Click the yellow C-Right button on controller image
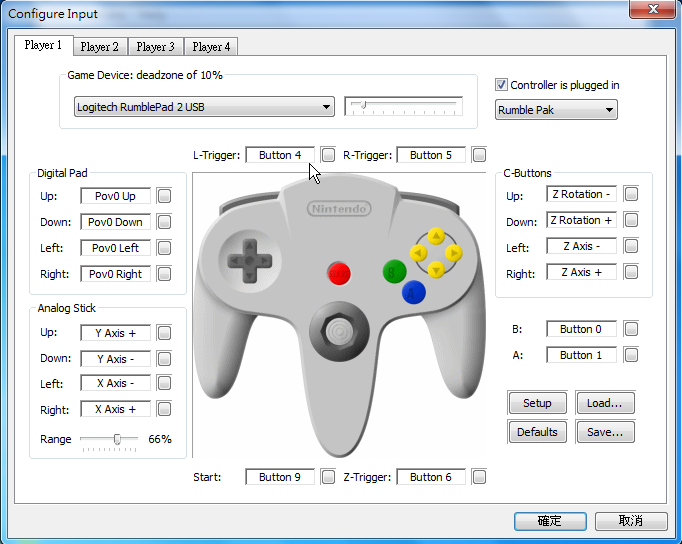Screen dimensions: 682x544 point(454,253)
